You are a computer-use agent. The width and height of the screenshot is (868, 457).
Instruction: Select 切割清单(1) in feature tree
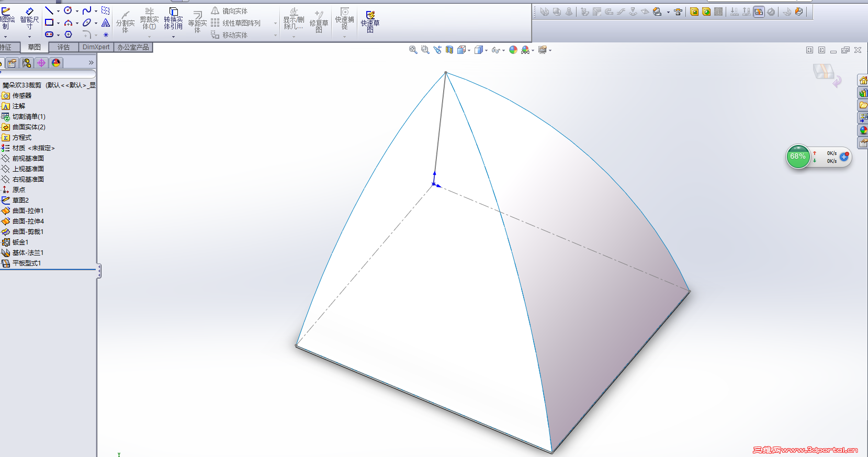tap(29, 117)
